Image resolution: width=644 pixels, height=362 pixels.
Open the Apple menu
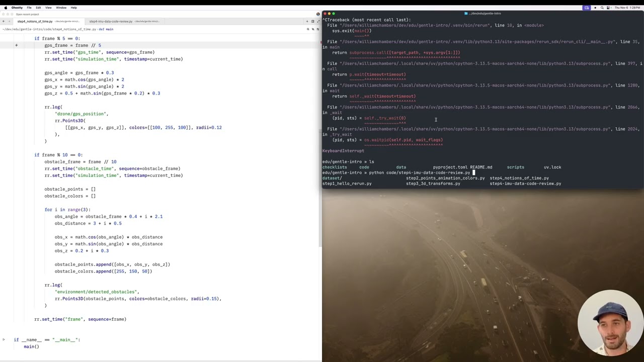(x=6, y=8)
